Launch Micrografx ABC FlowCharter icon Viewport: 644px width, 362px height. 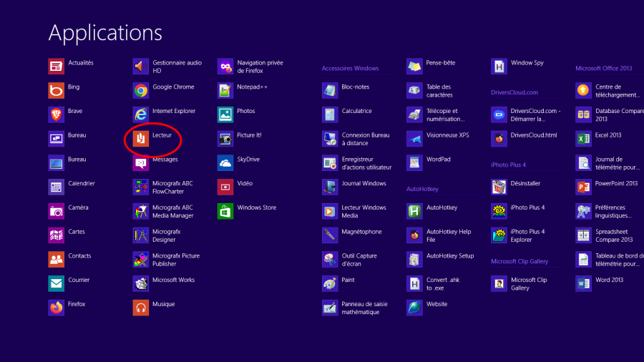click(141, 187)
